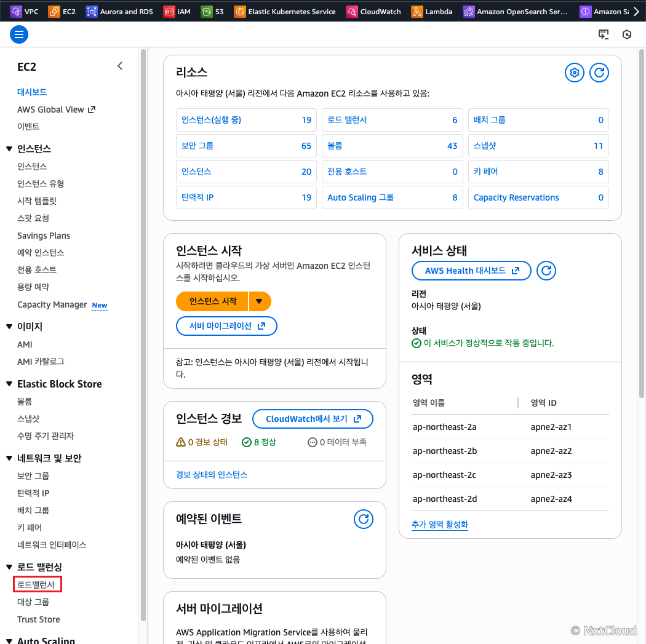Click the hexagon icon in header

click(x=627, y=34)
